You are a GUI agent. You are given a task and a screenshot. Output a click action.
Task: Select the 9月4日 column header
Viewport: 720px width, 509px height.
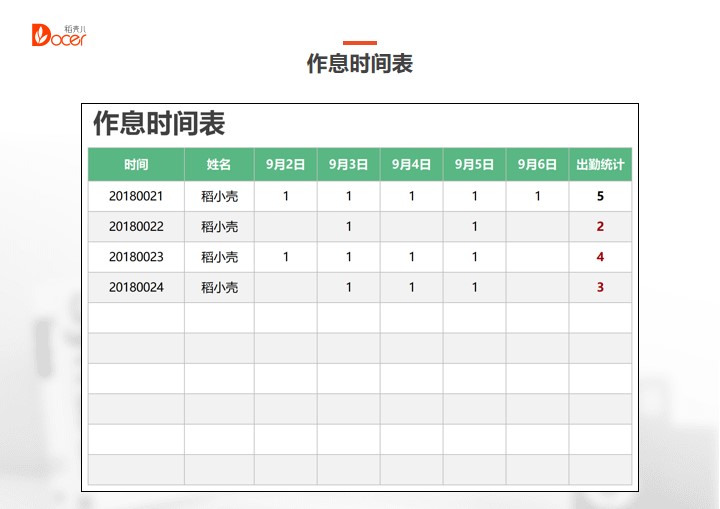pyautogui.click(x=411, y=165)
